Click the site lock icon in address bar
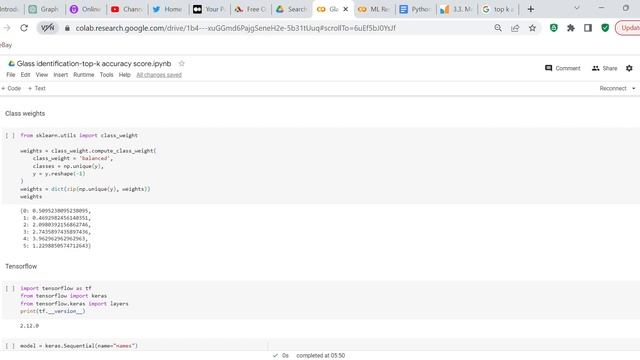 67,28
